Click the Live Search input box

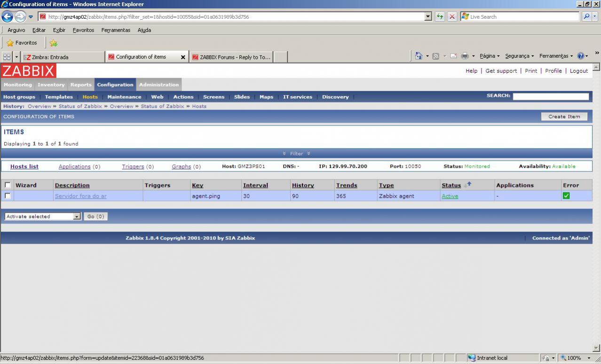(520, 16)
